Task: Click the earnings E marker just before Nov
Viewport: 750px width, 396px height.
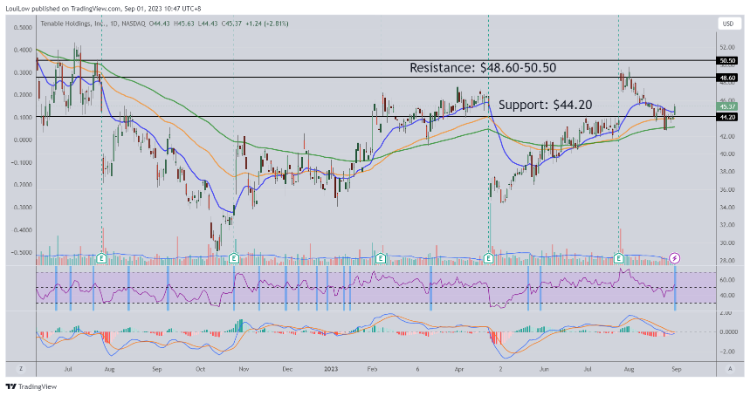Action: 234,258
